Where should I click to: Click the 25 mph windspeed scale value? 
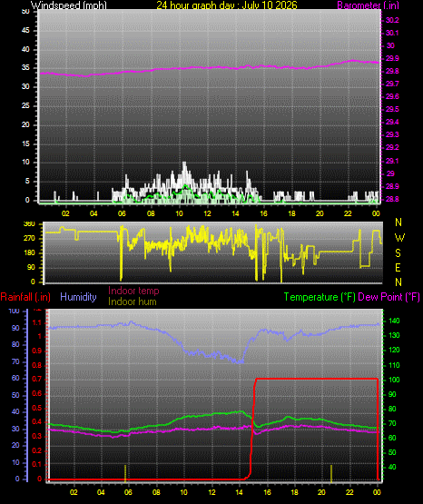tap(25, 105)
